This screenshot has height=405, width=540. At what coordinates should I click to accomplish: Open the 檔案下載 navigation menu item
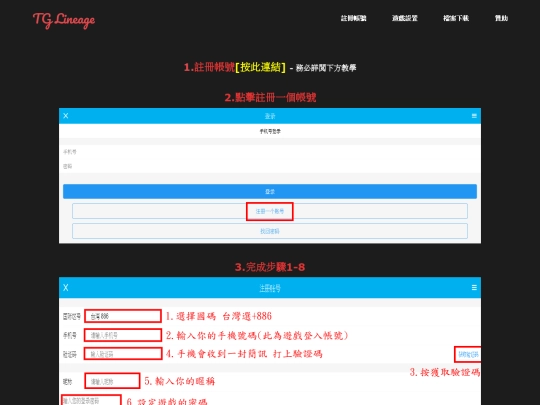click(x=456, y=18)
